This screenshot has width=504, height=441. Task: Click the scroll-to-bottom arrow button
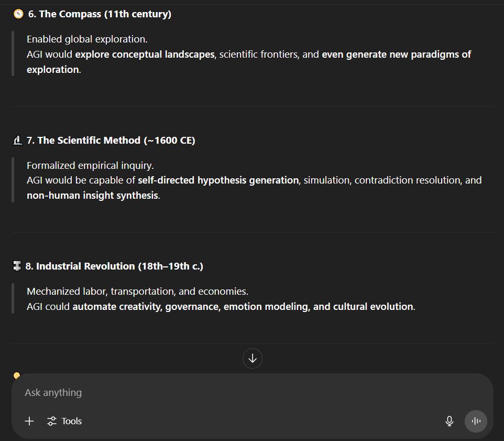[x=253, y=359]
